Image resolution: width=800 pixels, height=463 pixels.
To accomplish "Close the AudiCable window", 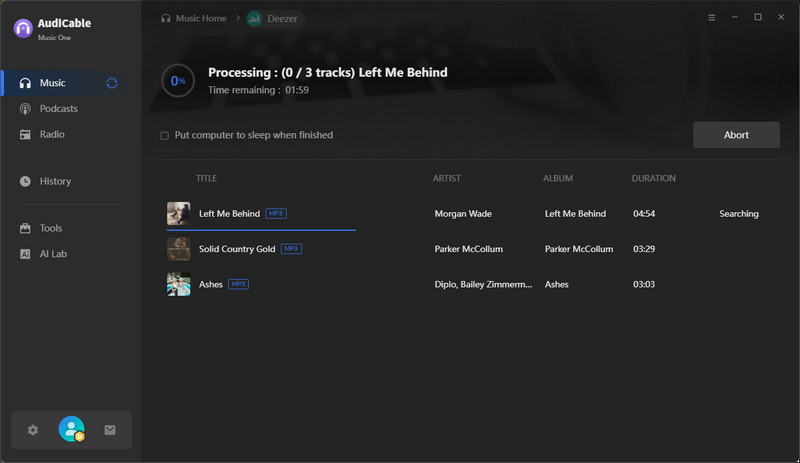I will 781,17.
